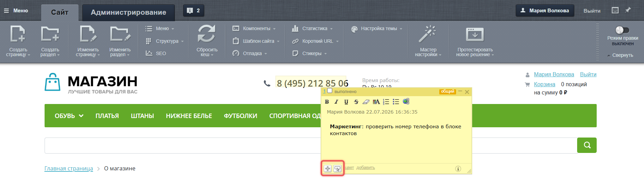
Task: Launch Мастер настройки wand icon
Action: tap(427, 34)
